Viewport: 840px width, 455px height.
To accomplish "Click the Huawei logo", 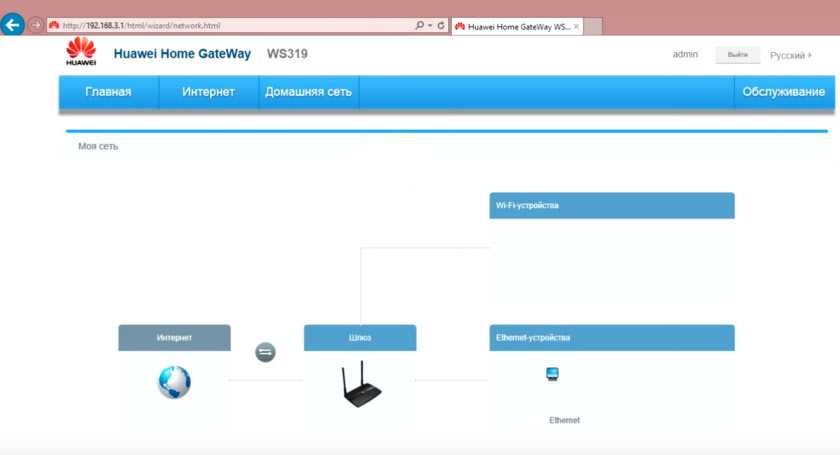I will pyautogui.click(x=81, y=52).
